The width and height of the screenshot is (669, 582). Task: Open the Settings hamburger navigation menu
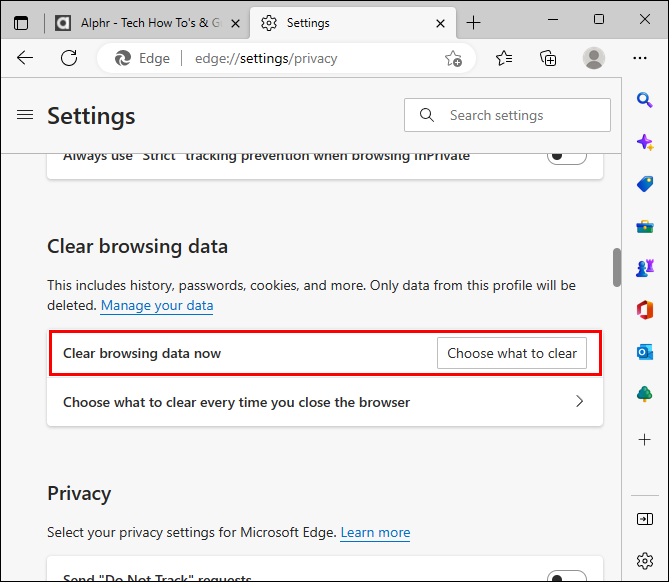[25, 115]
